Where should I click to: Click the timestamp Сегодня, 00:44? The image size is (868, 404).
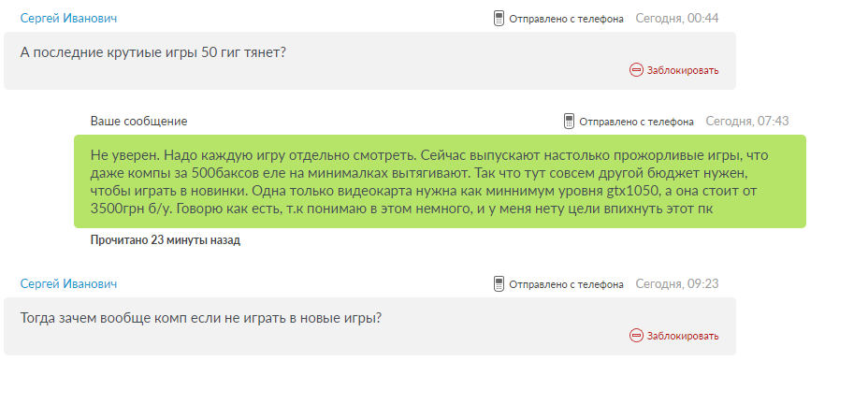point(677,19)
